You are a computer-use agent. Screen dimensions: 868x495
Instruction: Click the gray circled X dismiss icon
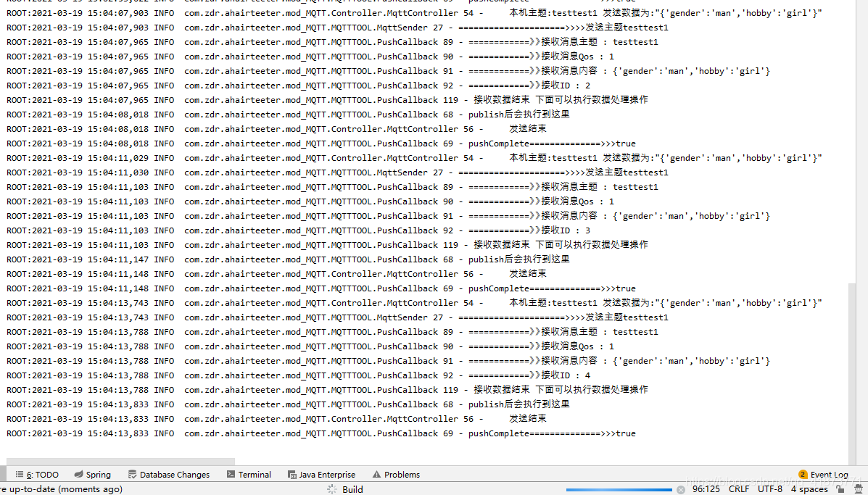point(680,488)
